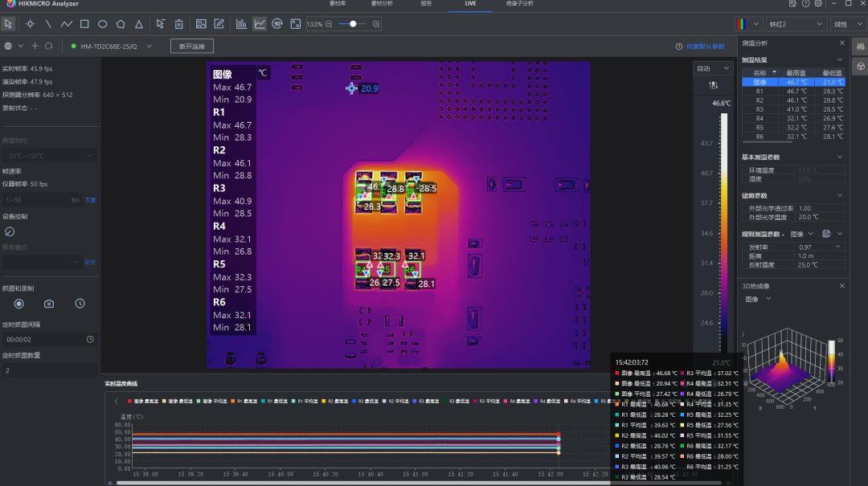Adjust the zoom slider handle
The height and width of the screenshot is (486, 868).
point(352,24)
